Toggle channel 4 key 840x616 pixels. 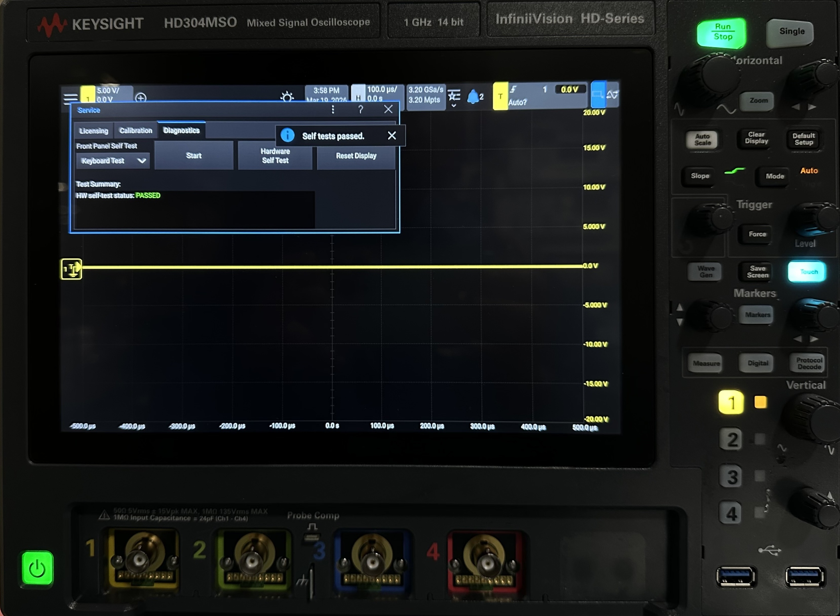click(x=731, y=513)
